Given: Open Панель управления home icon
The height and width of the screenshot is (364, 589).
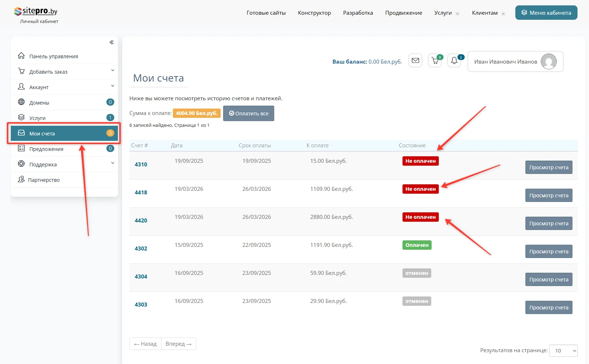Looking at the screenshot, I should (22, 56).
